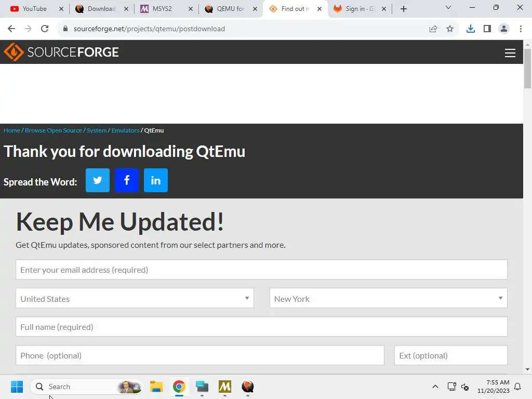Viewport: 532px width, 399px height.
Task: Click the page vertical scrollbar thumb
Action: [x=527, y=69]
